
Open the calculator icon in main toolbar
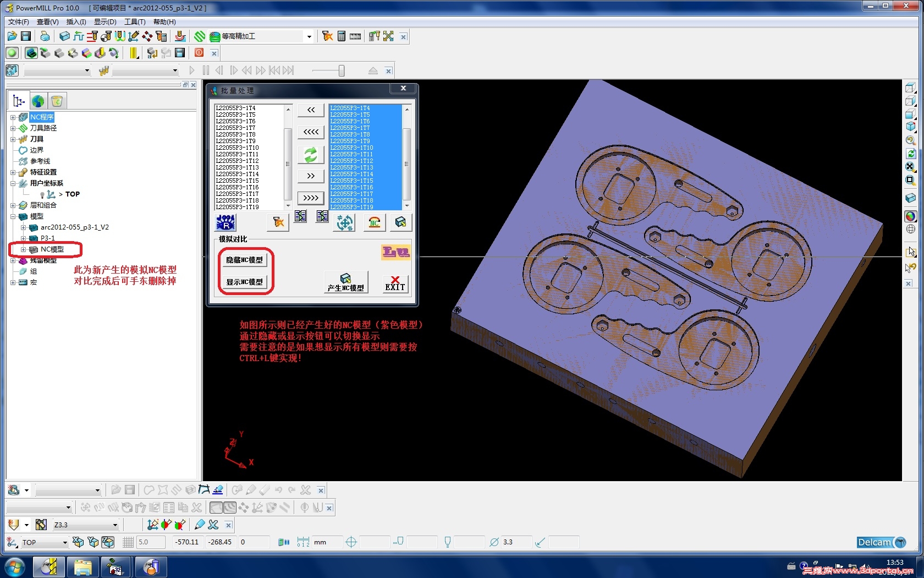click(342, 36)
